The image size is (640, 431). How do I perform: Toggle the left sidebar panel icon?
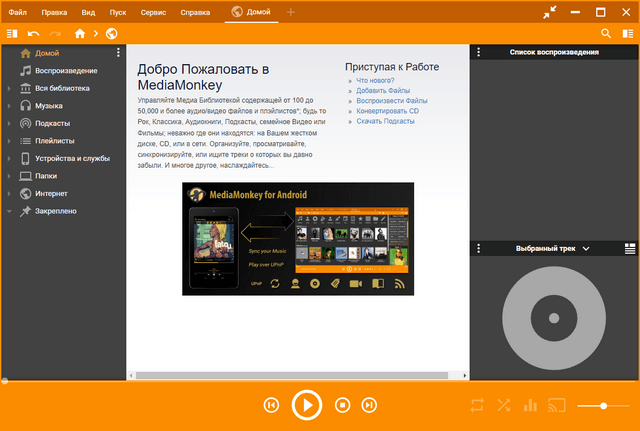12,33
